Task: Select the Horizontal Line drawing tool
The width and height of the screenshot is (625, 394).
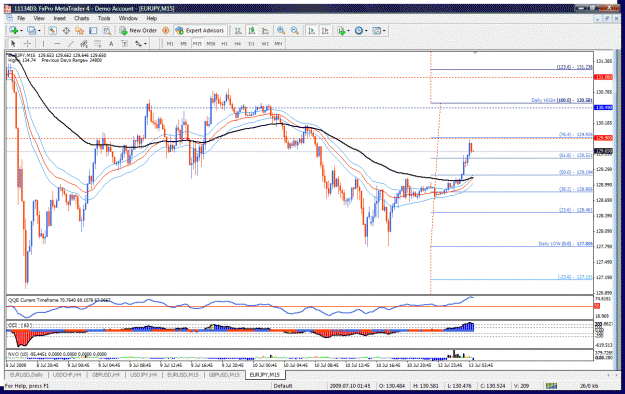Action: 57,43
